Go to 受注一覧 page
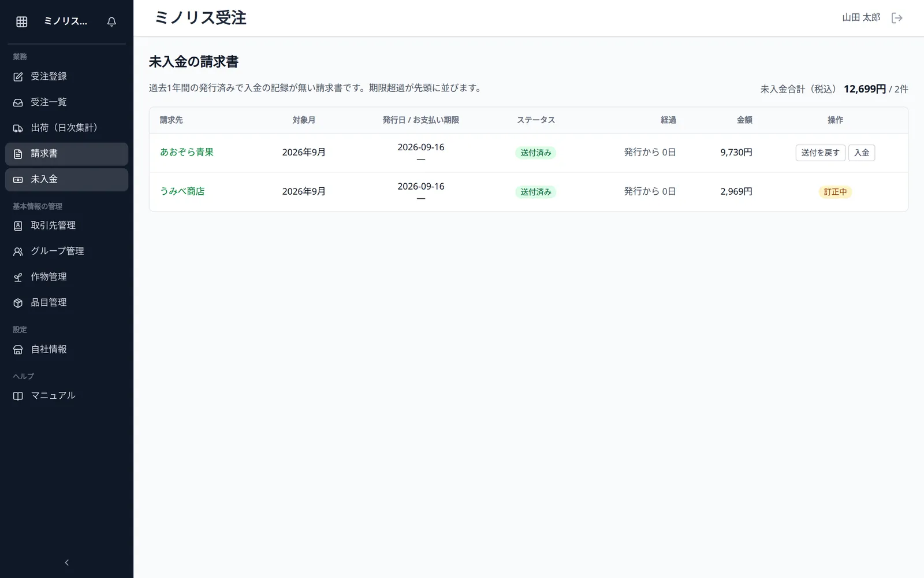924x578 pixels. 67,102
